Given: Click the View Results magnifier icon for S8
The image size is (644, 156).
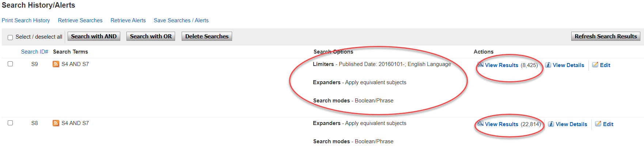Looking at the screenshot, I should coord(481,124).
